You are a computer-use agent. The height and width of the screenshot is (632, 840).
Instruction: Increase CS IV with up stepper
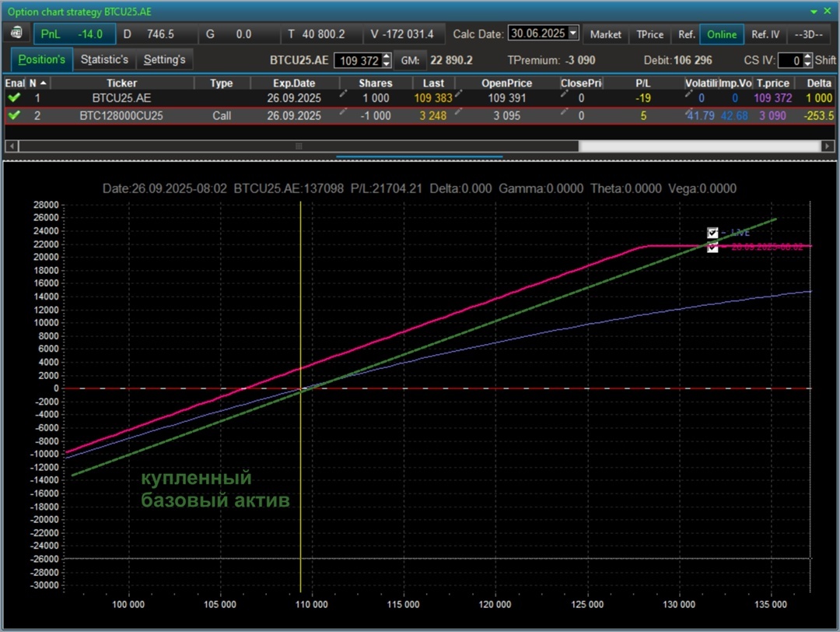click(807, 57)
